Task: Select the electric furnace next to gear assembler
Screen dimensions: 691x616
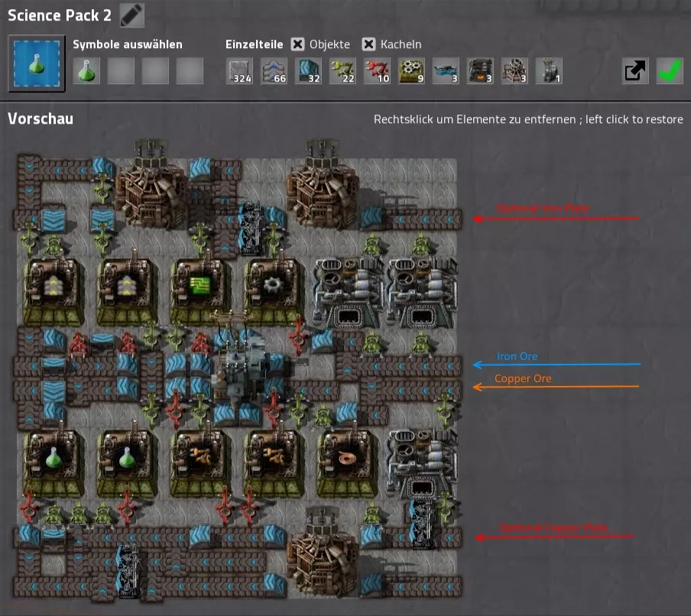Action: click(x=348, y=293)
